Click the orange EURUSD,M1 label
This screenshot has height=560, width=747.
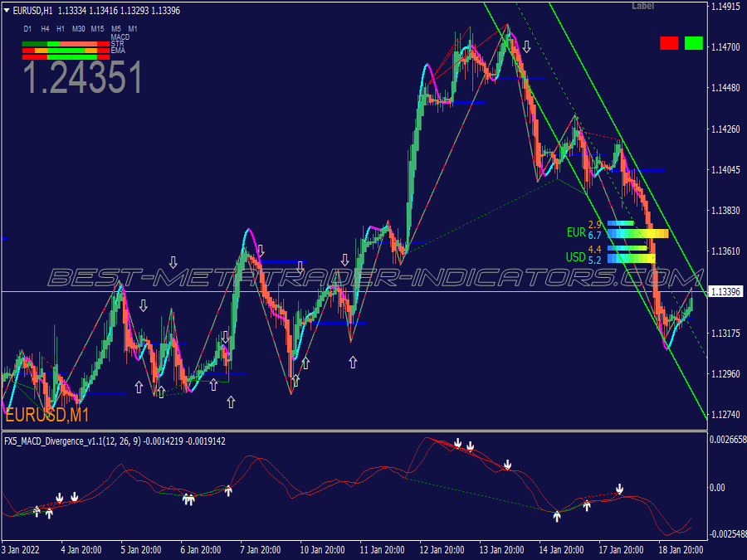coord(47,416)
